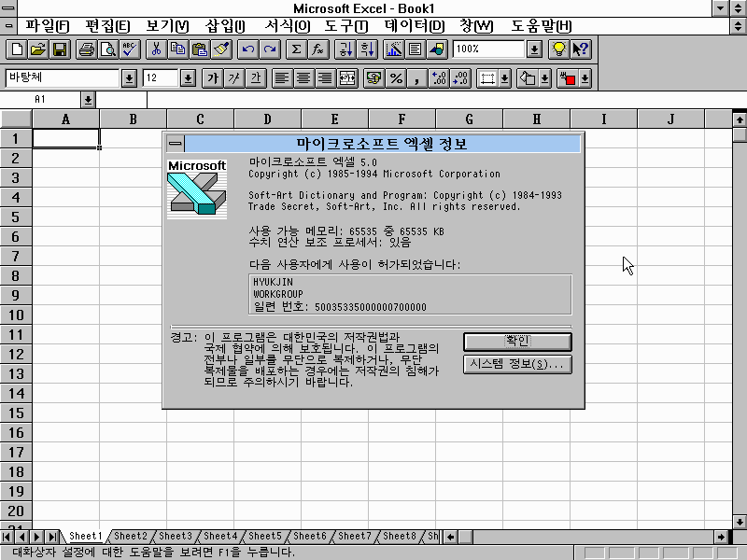Open the 편집(E) menu
747x560 pixels.
(x=107, y=26)
